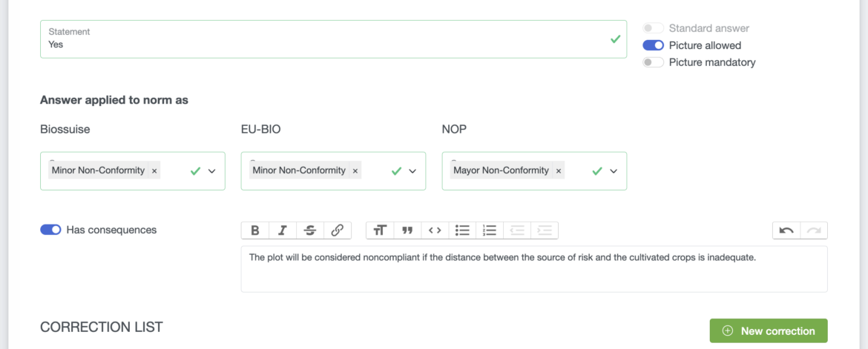
Task: Create a bulleted list
Action: pos(462,230)
